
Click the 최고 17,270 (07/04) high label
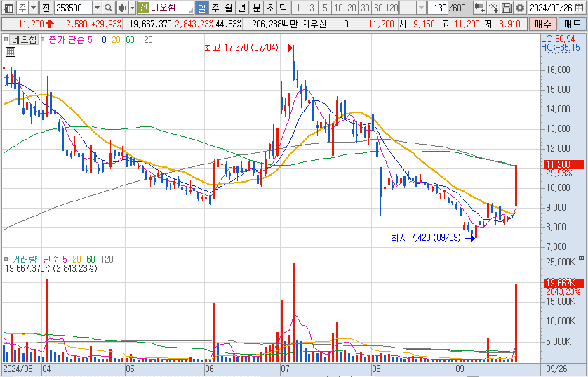tap(242, 48)
